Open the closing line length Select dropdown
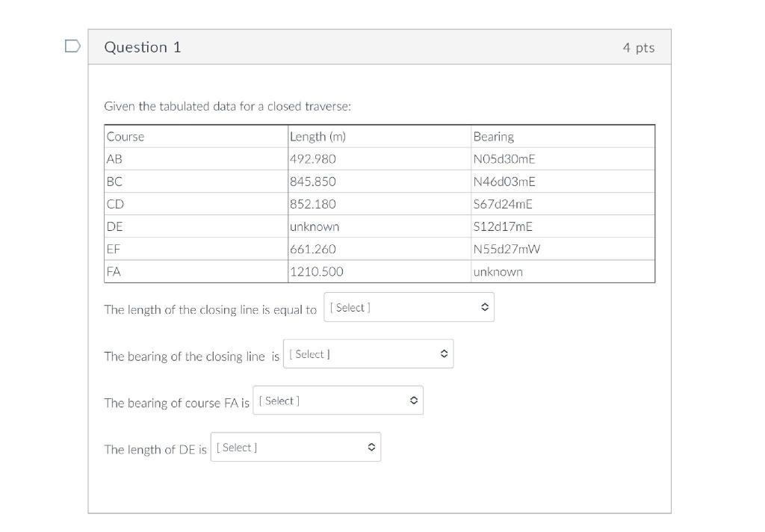 (409, 306)
